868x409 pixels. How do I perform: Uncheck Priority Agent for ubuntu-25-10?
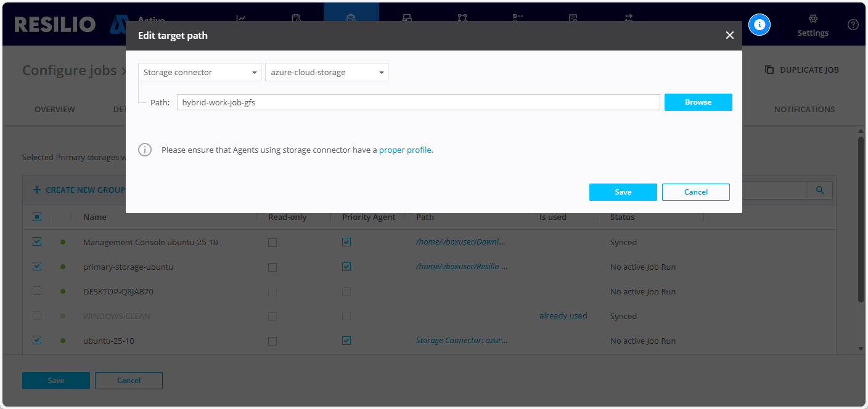(x=346, y=341)
